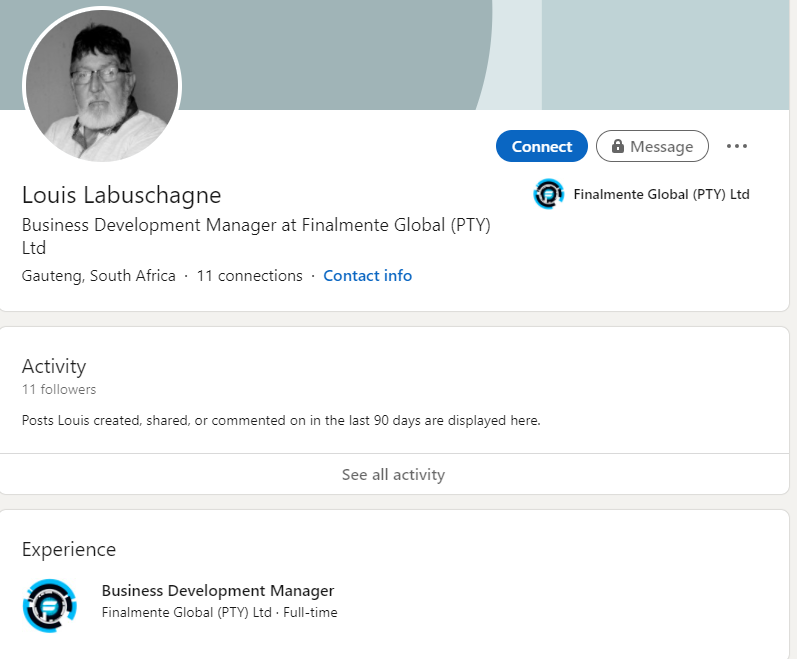This screenshot has height=659, width=797.
Task: Click the Connect button
Action: (x=541, y=146)
